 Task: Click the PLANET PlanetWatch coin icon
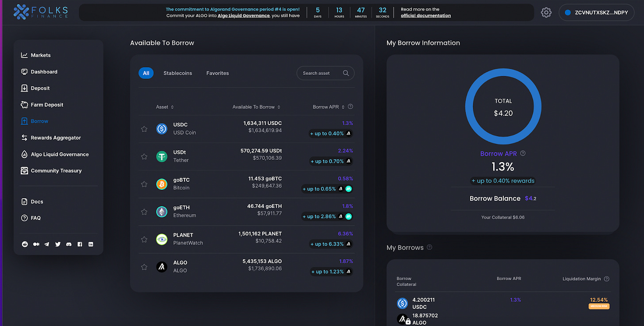(162, 239)
